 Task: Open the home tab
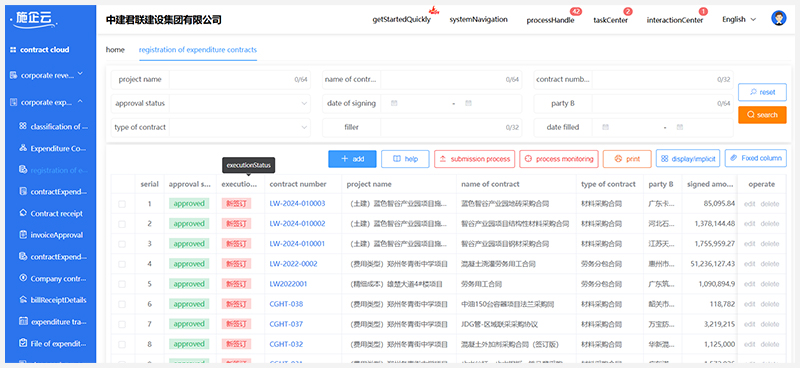click(x=115, y=50)
